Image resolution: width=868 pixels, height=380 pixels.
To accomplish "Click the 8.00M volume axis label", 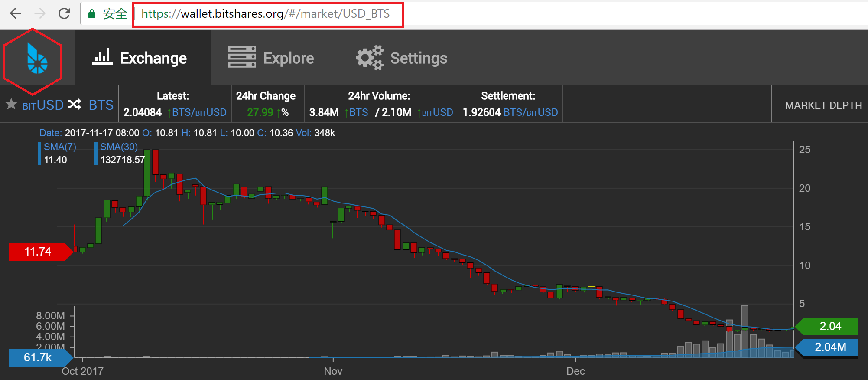I will click(50, 315).
